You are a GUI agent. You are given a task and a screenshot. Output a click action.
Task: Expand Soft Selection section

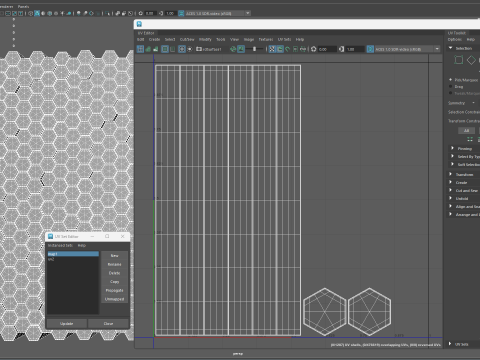[x=452, y=164]
